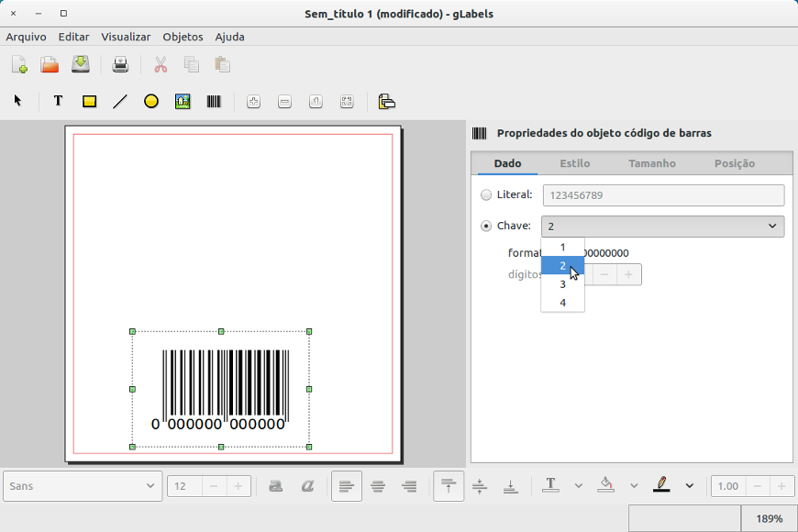Choose key 4 from the dropdown list
This screenshot has height=532, width=798.
click(x=562, y=303)
